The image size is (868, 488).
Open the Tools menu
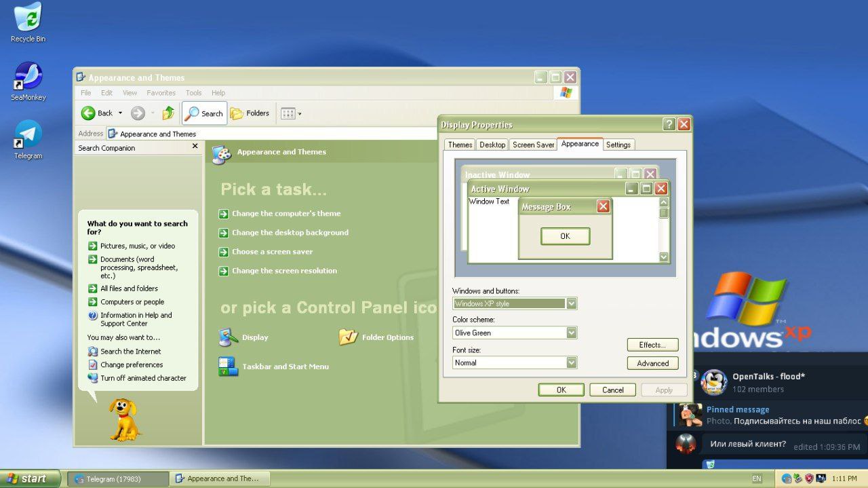click(x=194, y=93)
